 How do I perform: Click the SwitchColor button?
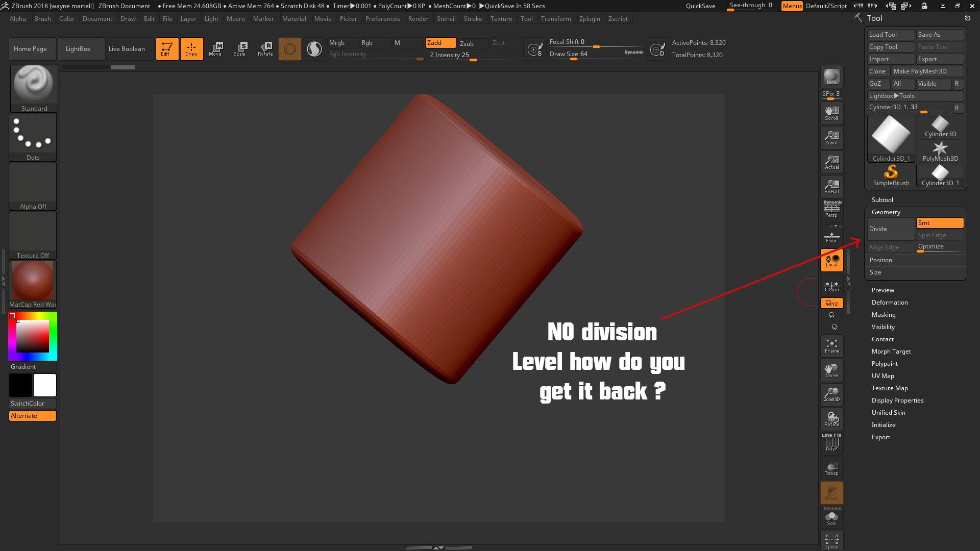click(32, 404)
